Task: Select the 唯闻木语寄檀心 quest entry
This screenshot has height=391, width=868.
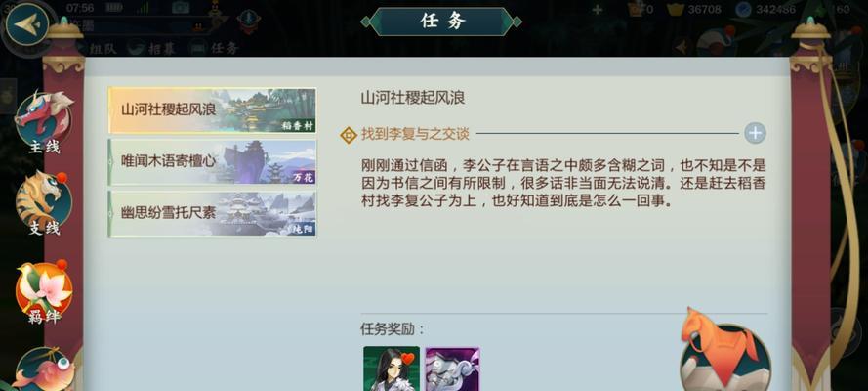Action: click(x=213, y=161)
